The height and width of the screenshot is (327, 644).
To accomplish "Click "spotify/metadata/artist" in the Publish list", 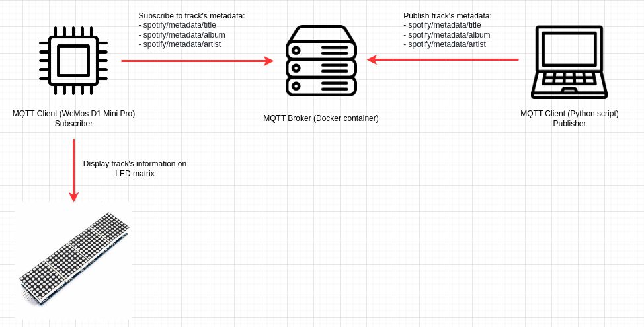I will [x=447, y=44].
